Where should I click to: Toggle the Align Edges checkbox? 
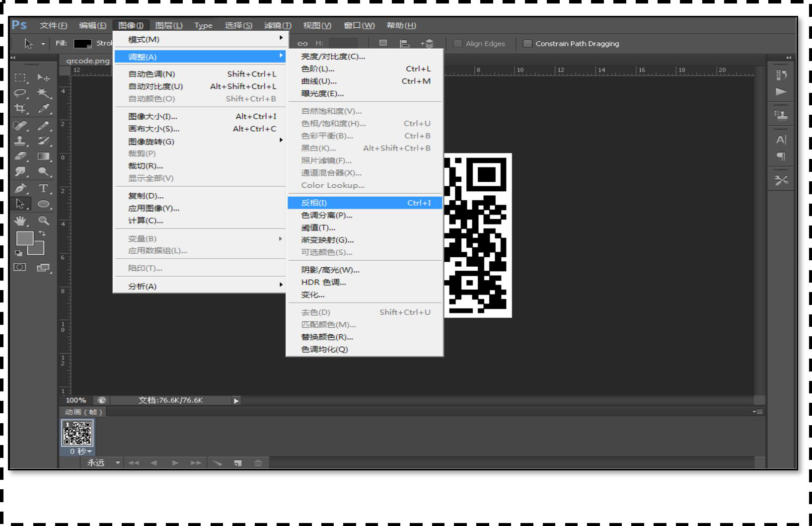458,44
